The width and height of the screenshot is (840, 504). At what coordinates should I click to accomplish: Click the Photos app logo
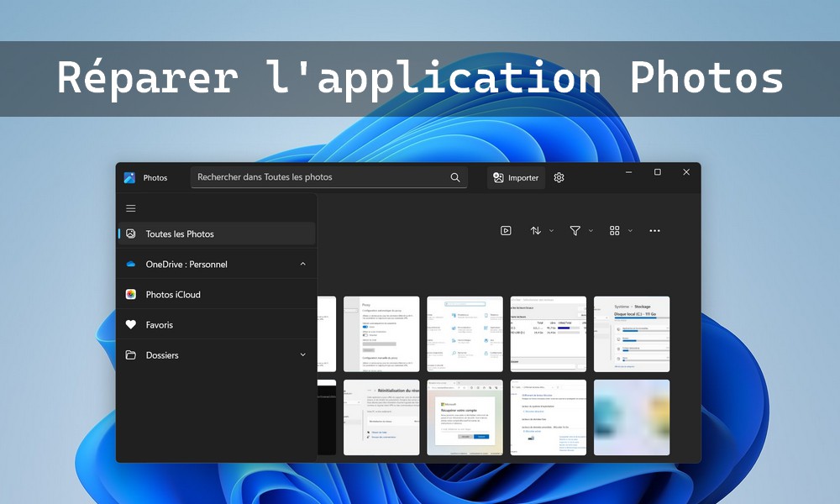[129, 177]
